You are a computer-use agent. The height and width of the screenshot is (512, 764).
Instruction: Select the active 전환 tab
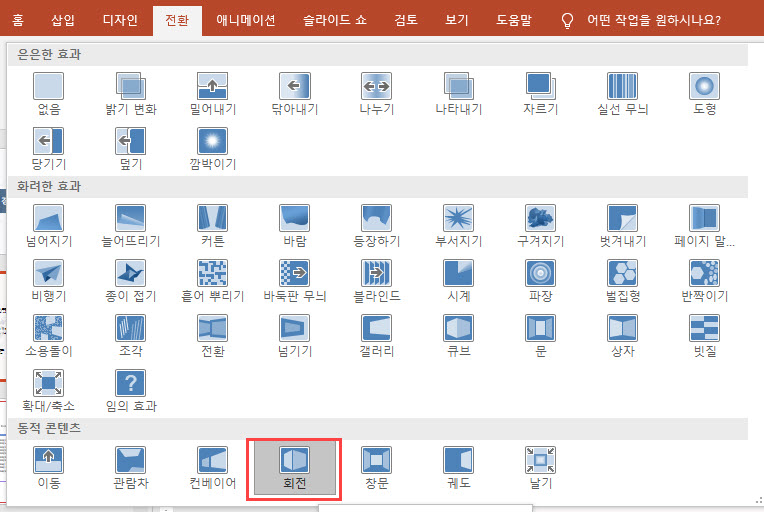pos(177,20)
